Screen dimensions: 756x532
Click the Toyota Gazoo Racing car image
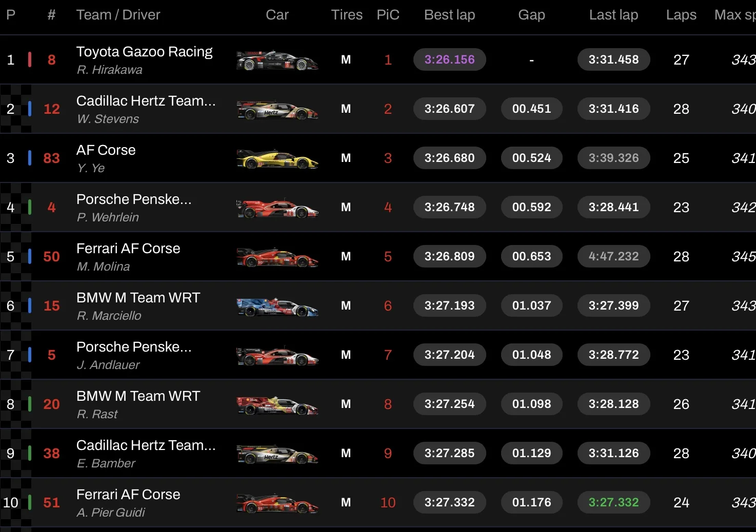coord(277,60)
